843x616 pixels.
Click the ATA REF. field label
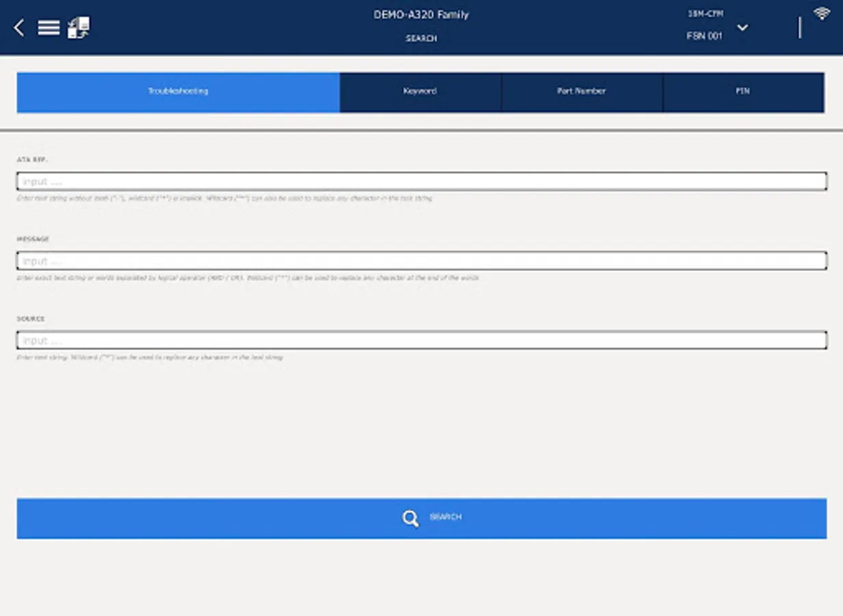point(32,159)
